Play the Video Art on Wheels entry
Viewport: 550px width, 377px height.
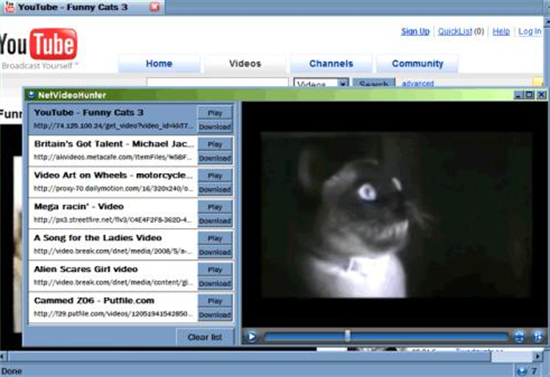click(x=215, y=176)
